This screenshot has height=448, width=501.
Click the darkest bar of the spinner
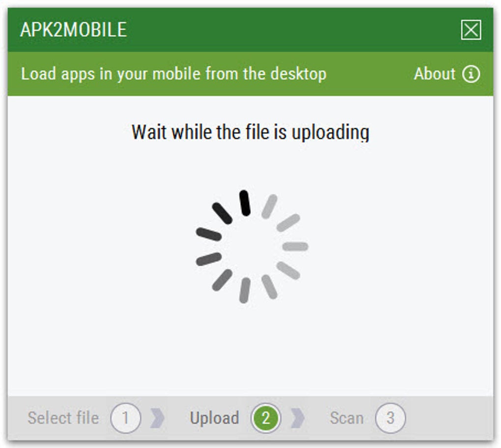(x=245, y=203)
